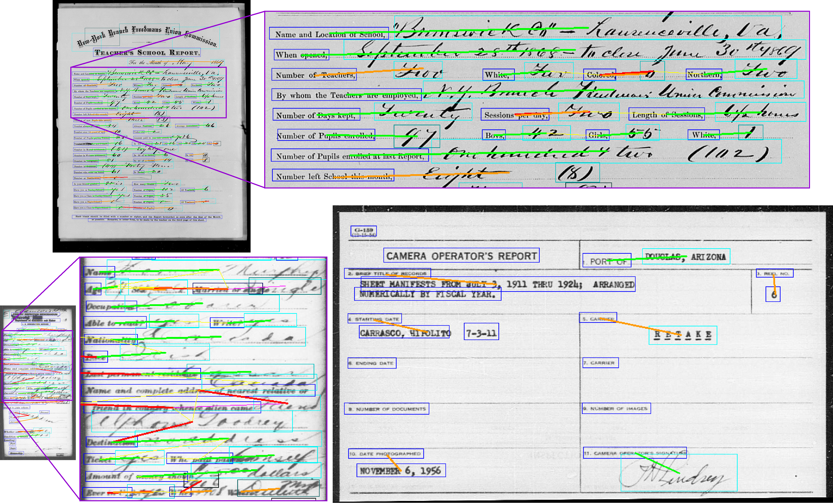Click the small immigration inspection memorandum thumbnail
This screenshot has width=833, height=504.
click(38, 382)
